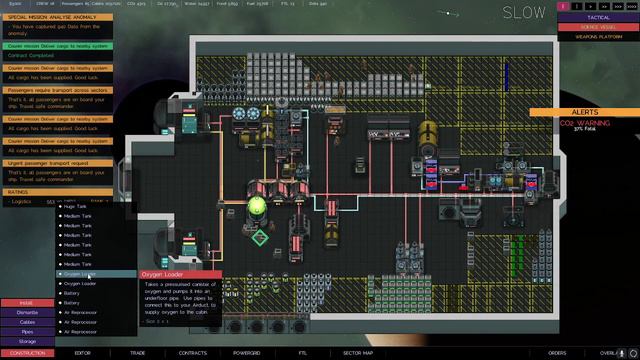Select the Storage construction mode
Image resolution: width=640 pixels, height=360 pixels.
pyautogui.click(x=27, y=342)
